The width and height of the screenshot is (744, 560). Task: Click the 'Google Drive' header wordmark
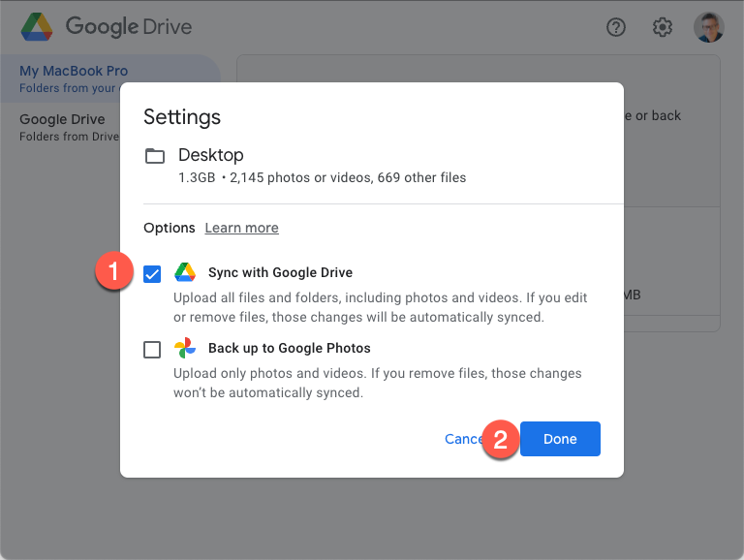129,26
